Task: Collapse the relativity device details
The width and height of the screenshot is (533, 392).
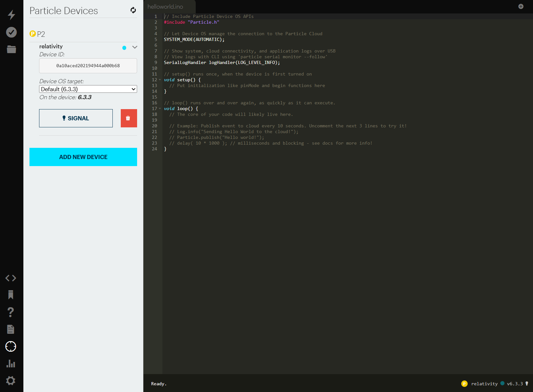Action: click(135, 47)
